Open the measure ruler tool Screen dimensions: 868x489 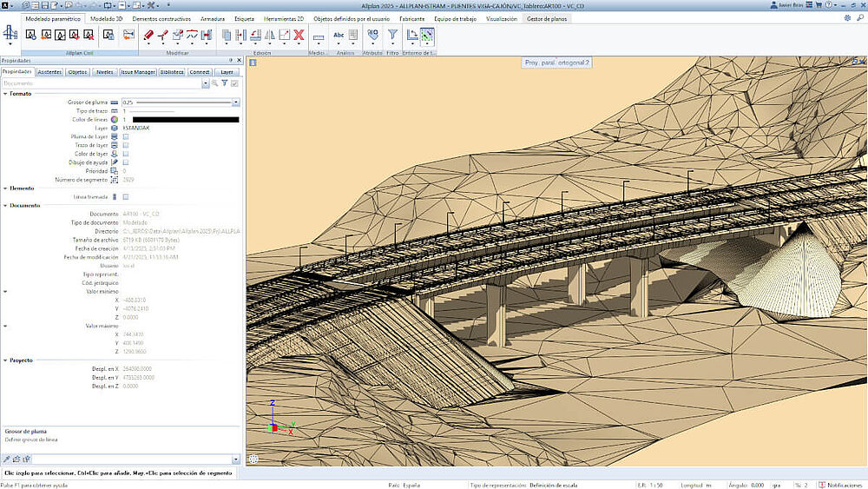pos(318,36)
